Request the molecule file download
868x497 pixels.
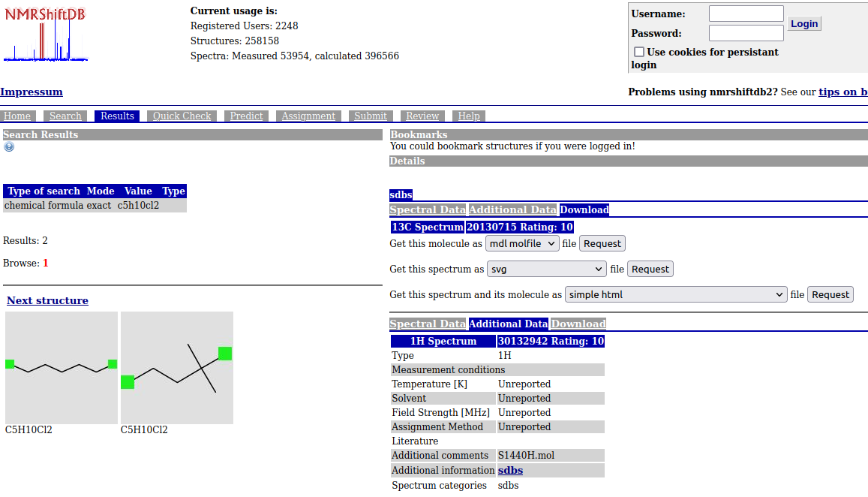(602, 243)
